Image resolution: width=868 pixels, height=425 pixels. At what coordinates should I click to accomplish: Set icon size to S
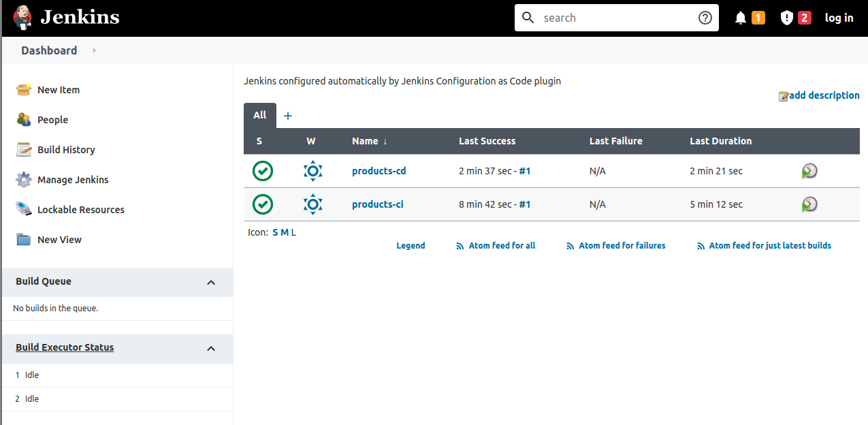(275, 232)
